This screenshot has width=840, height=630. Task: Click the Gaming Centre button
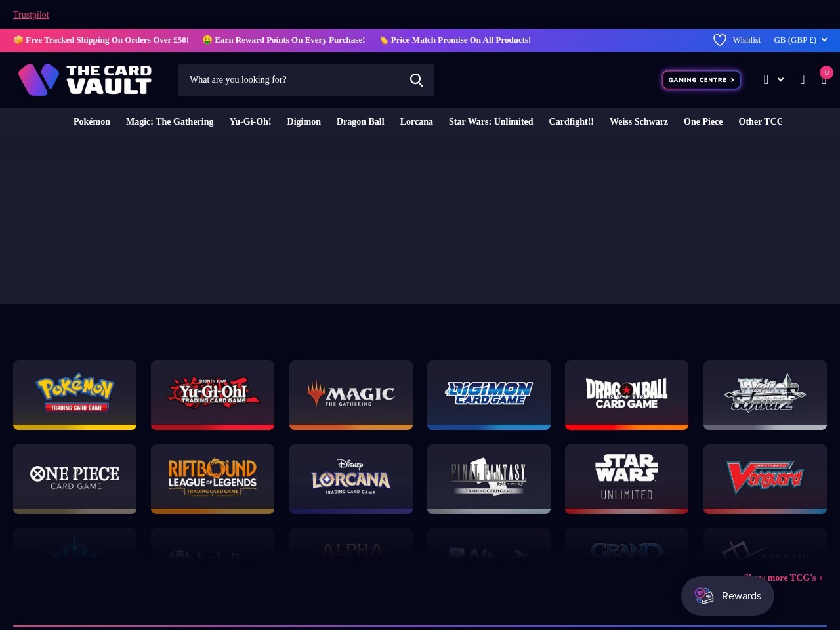(x=701, y=79)
